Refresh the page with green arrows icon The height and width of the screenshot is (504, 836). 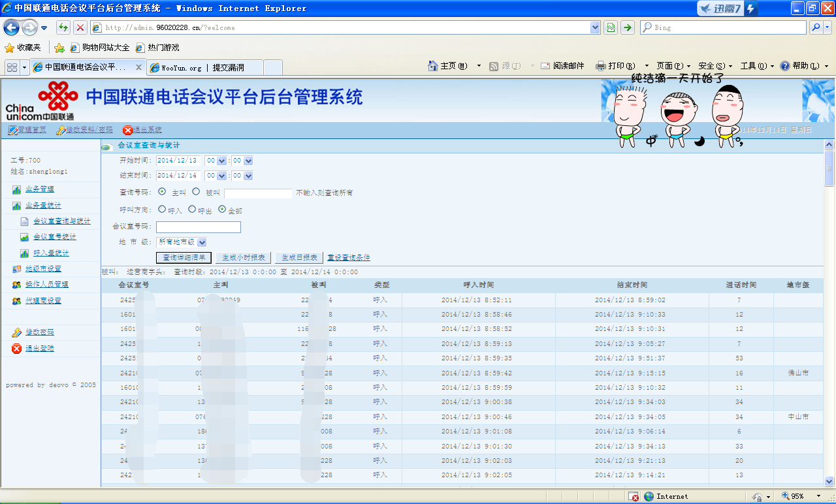63,27
